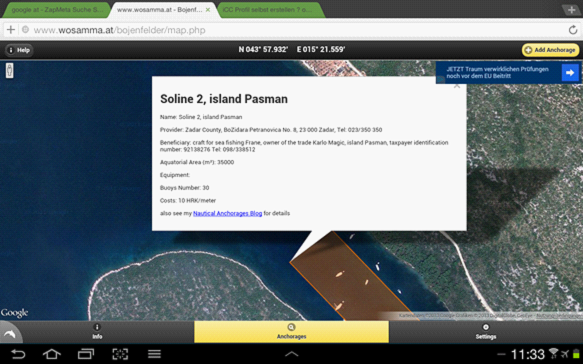Image resolution: width=583 pixels, height=364 pixels.
Task: Tap the Android back navigation icon
Action: coord(17,354)
